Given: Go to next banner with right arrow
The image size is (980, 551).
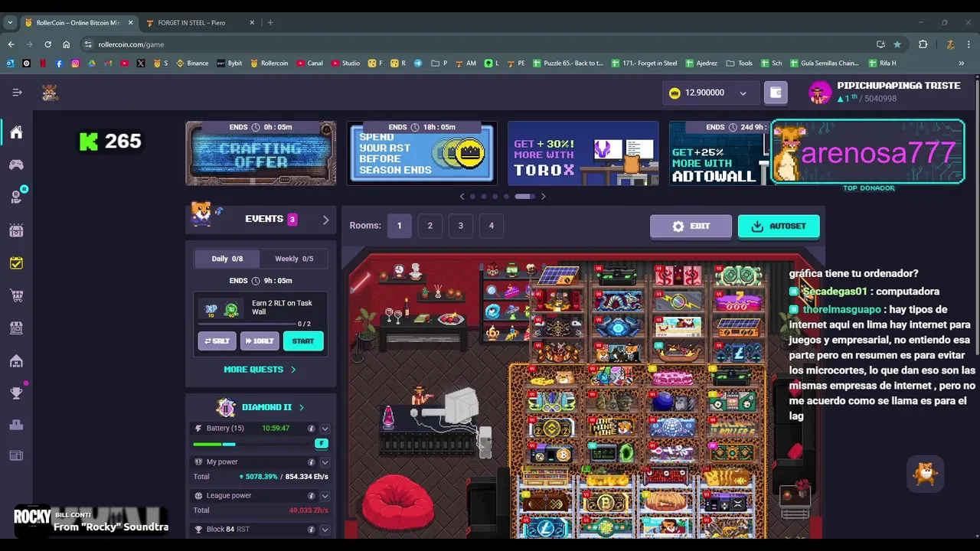Looking at the screenshot, I should 544,197.
